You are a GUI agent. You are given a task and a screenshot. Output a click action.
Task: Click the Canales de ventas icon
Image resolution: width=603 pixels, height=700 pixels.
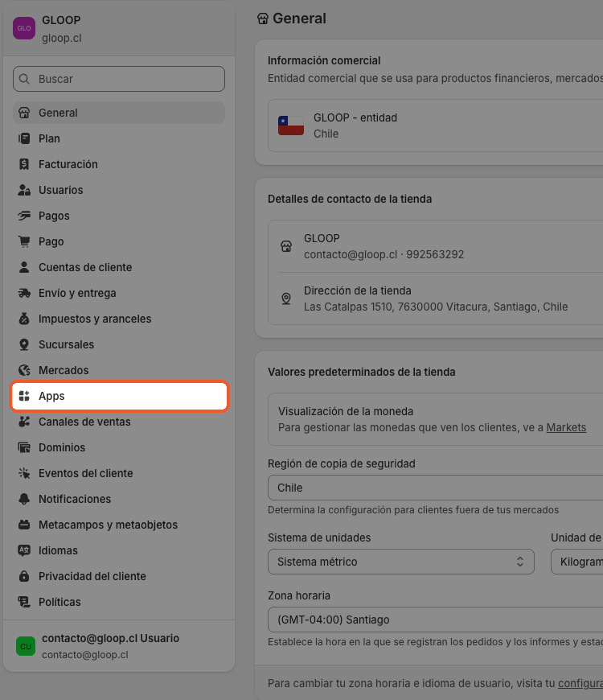[x=24, y=422]
